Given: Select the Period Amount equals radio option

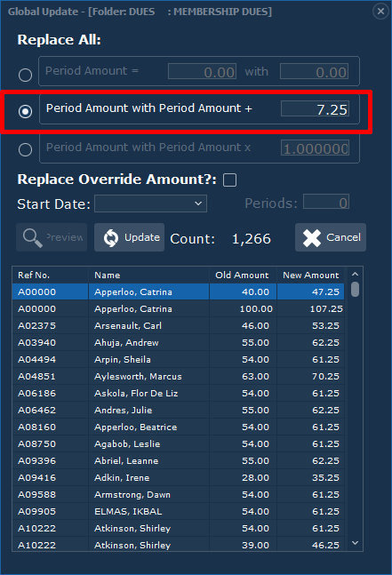Looking at the screenshot, I should (x=25, y=75).
